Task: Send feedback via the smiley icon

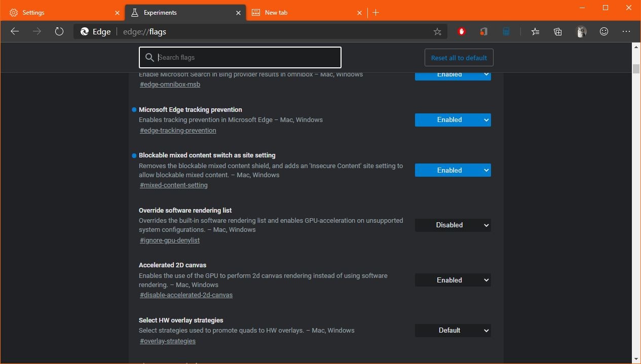Action: (x=604, y=31)
